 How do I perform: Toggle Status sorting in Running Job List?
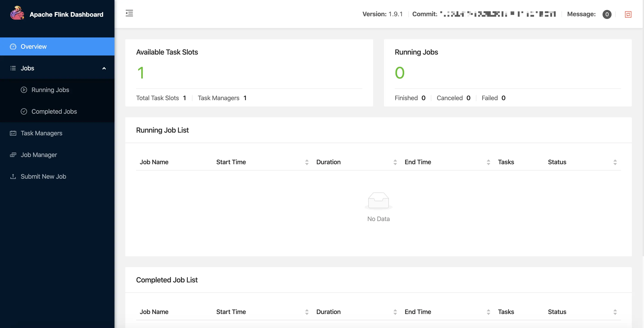pyautogui.click(x=616, y=162)
